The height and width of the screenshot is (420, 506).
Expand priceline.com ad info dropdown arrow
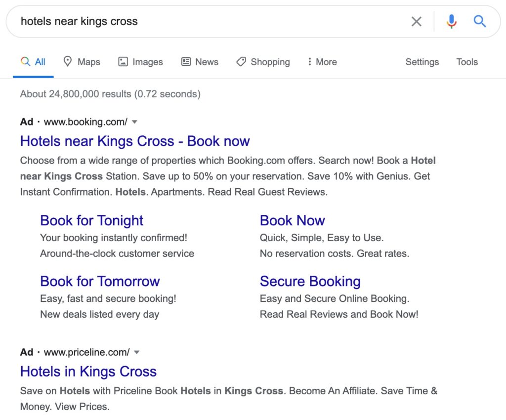click(x=137, y=352)
